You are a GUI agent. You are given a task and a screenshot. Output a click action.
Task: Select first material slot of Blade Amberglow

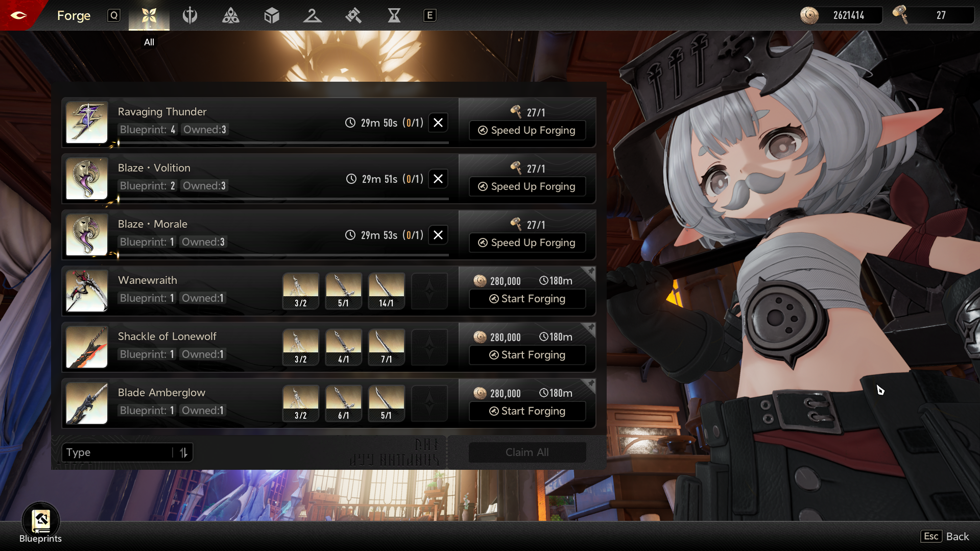click(x=300, y=403)
